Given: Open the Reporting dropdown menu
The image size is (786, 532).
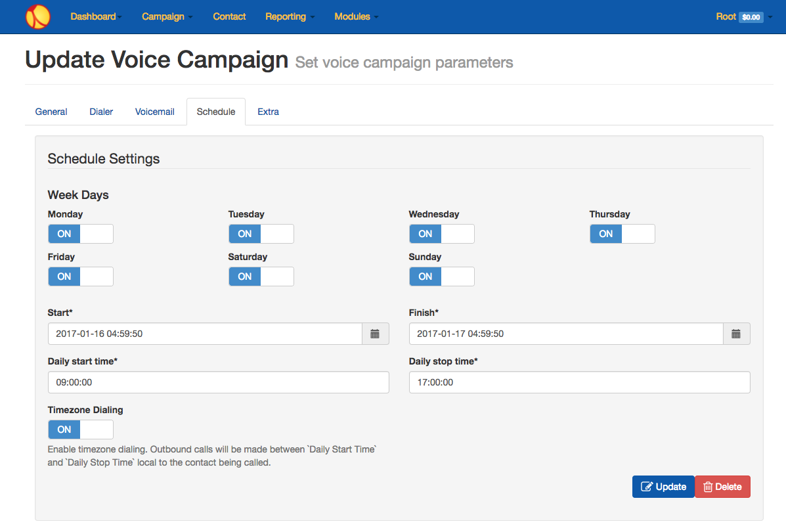Looking at the screenshot, I should coord(290,16).
